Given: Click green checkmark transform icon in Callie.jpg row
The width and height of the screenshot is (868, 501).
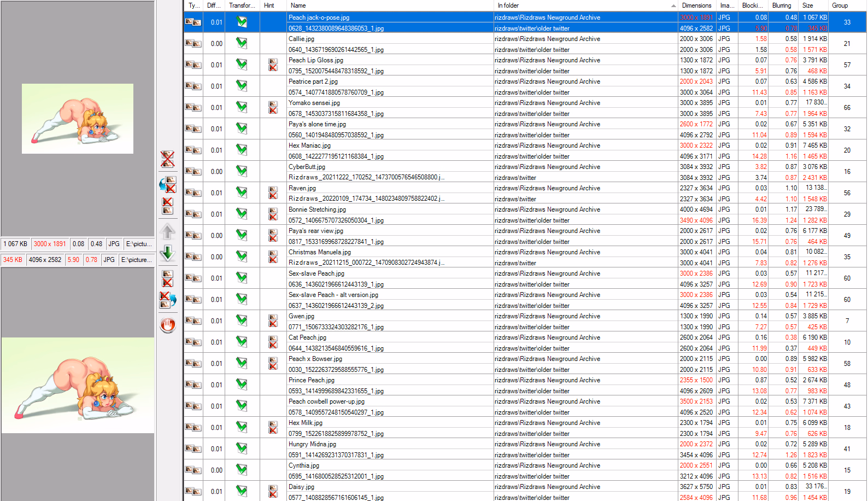Looking at the screenshot, I should pyautogui.click(x=241, y=43).
